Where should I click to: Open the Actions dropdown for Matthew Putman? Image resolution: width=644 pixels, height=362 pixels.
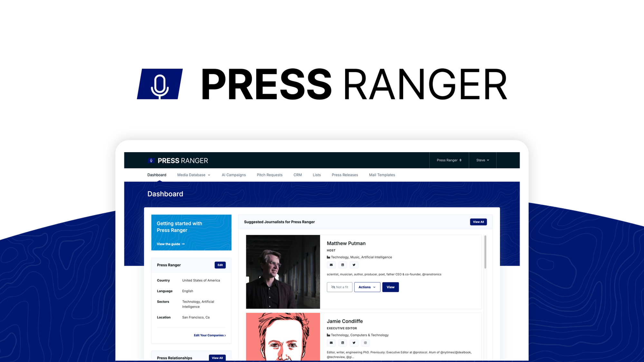pos(367,287)
